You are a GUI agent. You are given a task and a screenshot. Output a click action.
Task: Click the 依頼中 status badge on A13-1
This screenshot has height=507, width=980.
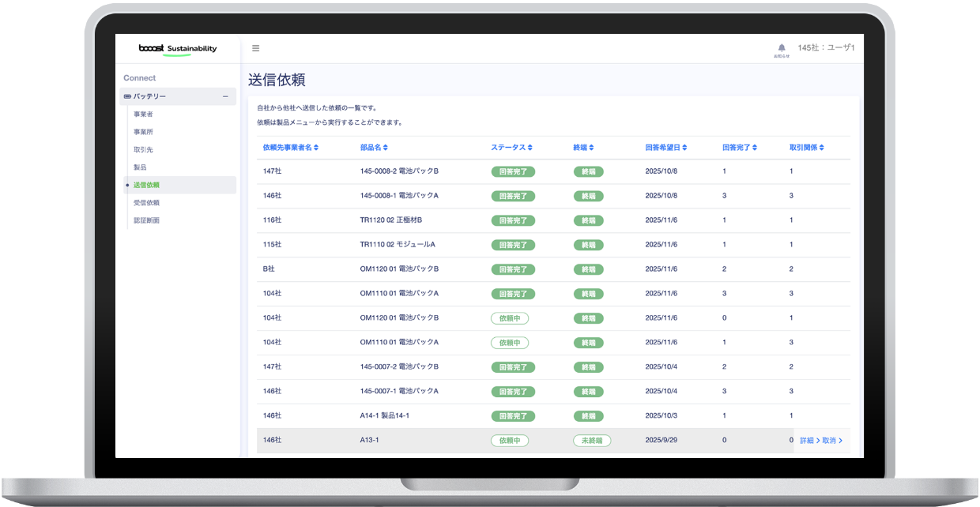pos(510,441)
